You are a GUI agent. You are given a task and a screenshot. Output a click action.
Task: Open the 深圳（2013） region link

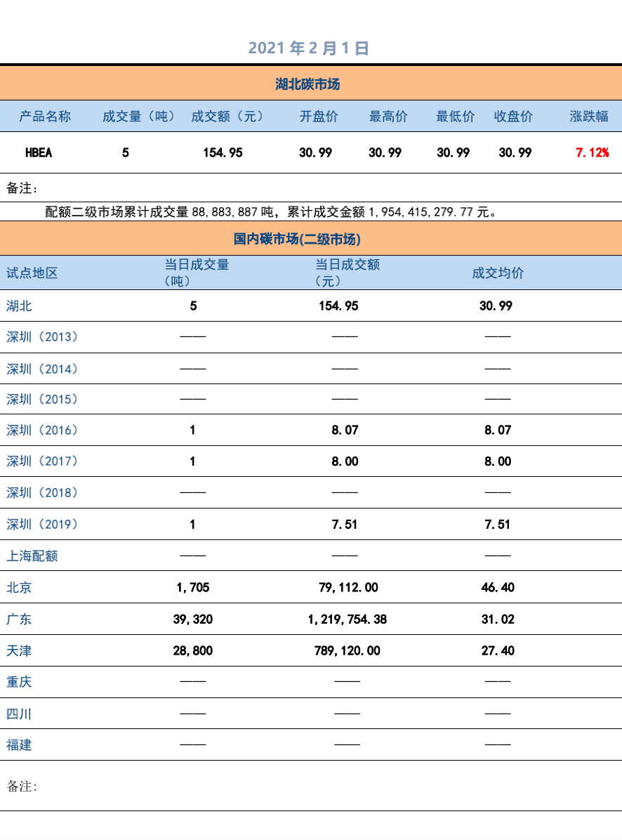click(35, 336)
